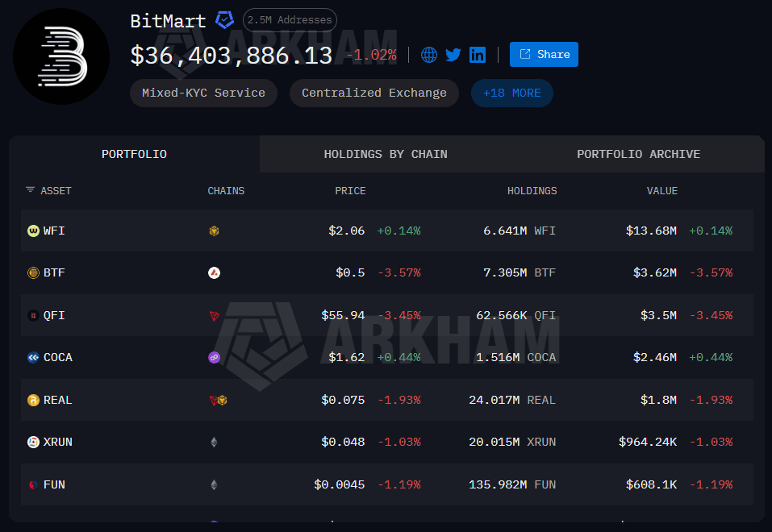Click the Ethereum chain icon in FUN row
772x532 pixels.
coord(214,484)
